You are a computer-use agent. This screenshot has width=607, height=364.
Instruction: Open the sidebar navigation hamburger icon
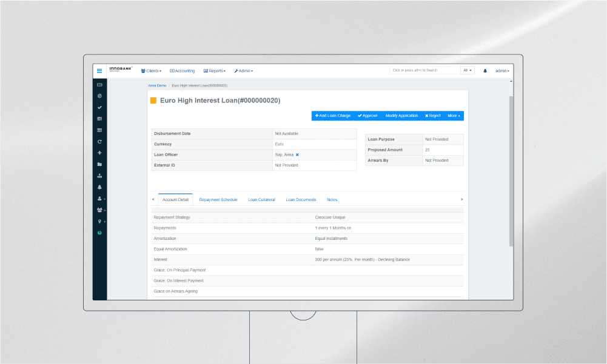click(99, 71)
